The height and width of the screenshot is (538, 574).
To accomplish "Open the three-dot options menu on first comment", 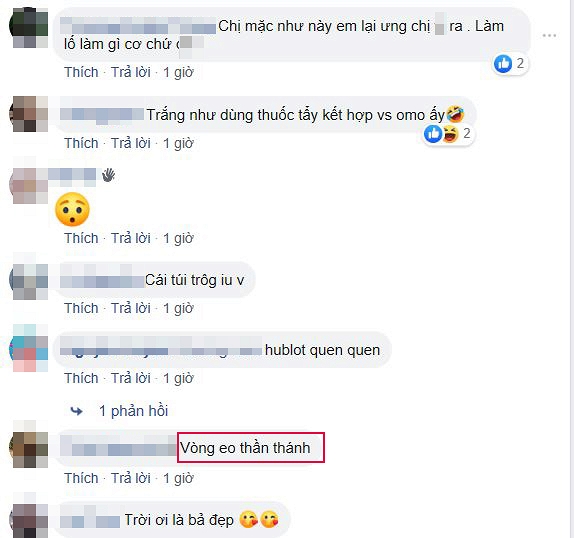I will (549, 36).
